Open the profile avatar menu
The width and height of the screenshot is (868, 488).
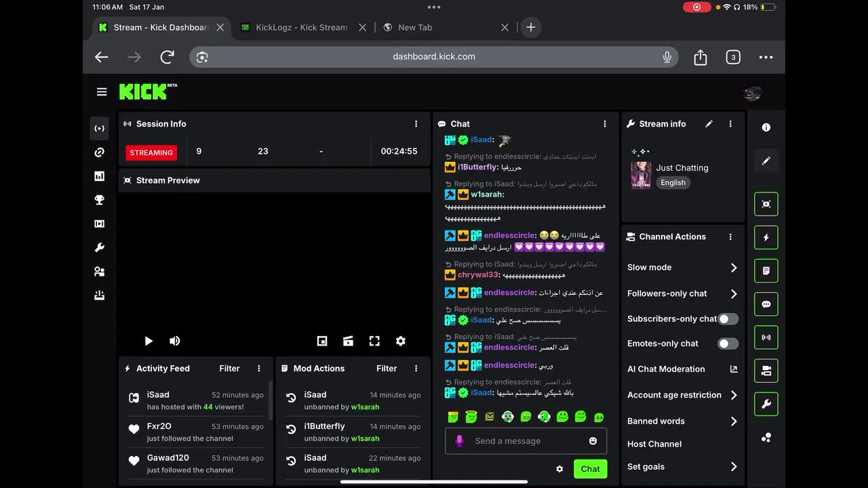pyautogui.click(x=752, y=94)
